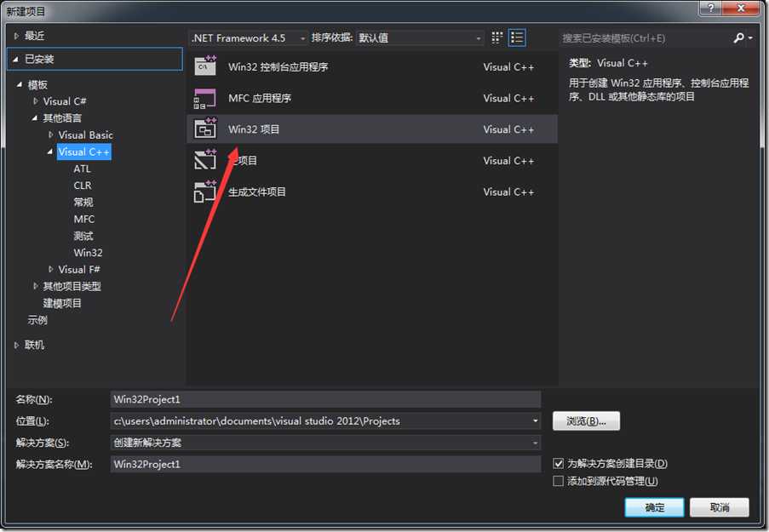Expand the Visual C# node
Screen dimensions: 769x532
pos(35,101)
